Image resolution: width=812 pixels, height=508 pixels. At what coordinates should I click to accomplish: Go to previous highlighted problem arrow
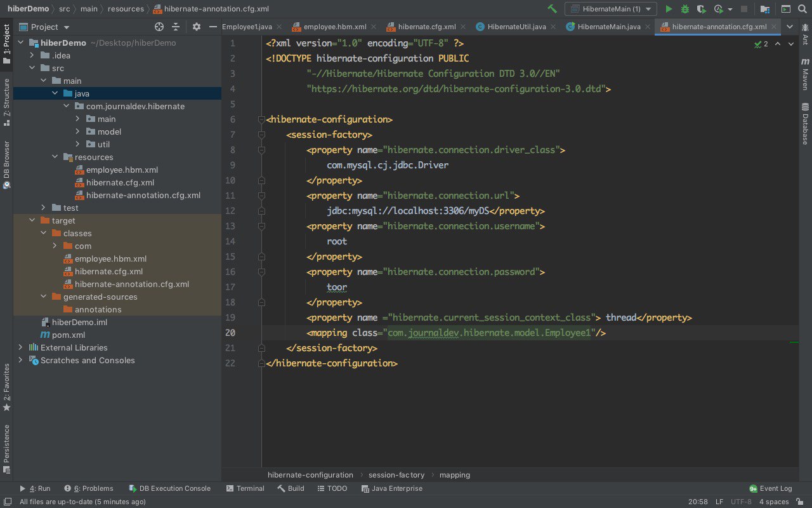778,44
